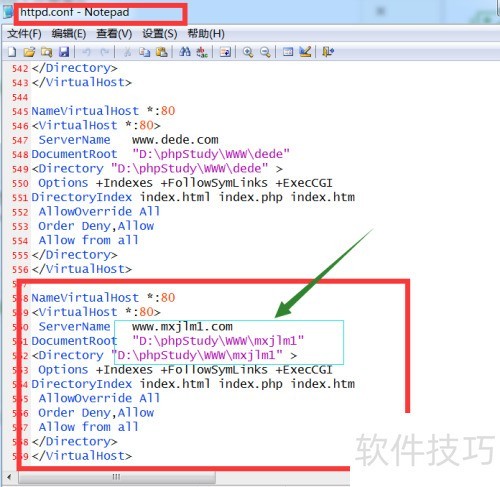Open the 编辑(E) menu

click(69, 34)
